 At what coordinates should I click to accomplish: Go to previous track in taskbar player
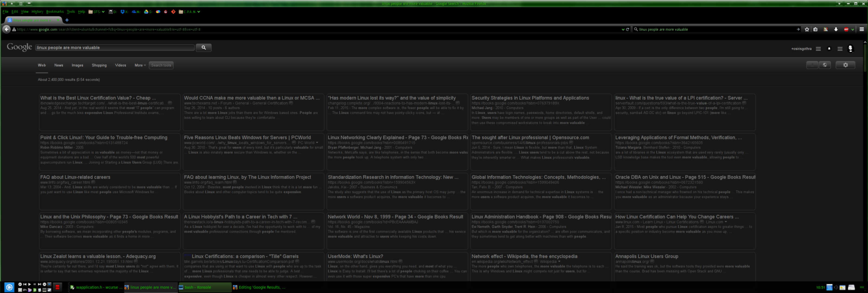pyautogui.click(x=25, y=284)
